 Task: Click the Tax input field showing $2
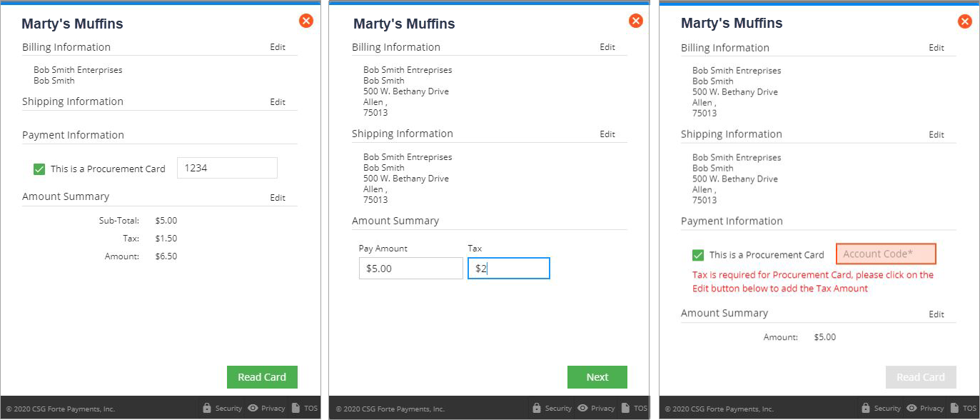tap(509, 269)
